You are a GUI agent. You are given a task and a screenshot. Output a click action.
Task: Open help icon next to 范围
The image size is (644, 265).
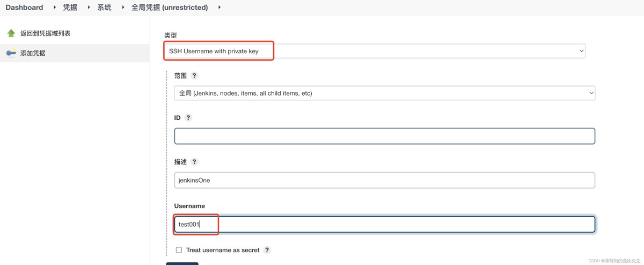click(x=194, y=76)
